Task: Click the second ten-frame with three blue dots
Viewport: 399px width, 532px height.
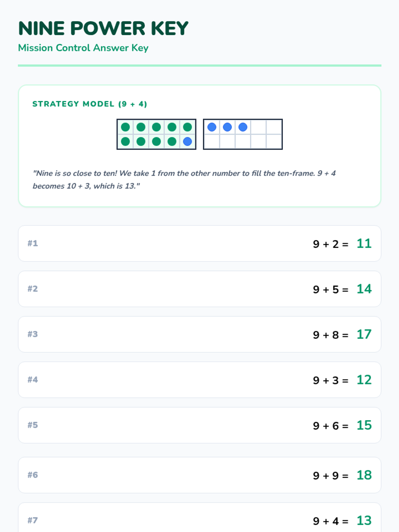Action: tap(243, 134)
